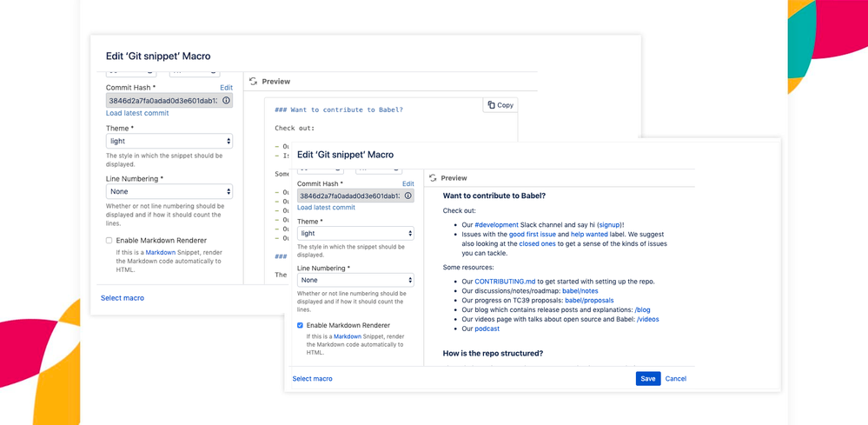
Task: Click Select macro in the front dialog
Action: (x=312, y=379)
